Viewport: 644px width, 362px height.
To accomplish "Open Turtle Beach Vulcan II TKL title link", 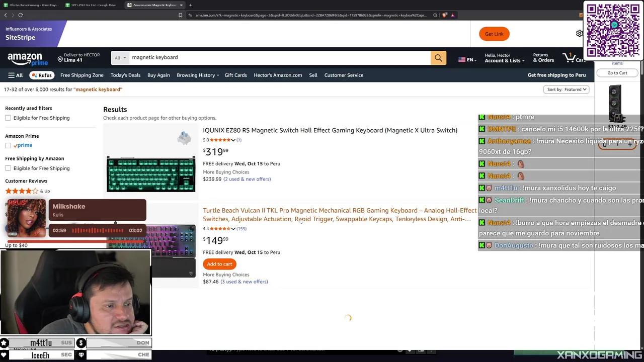I will pyautogui.click(x=340, y=215).
